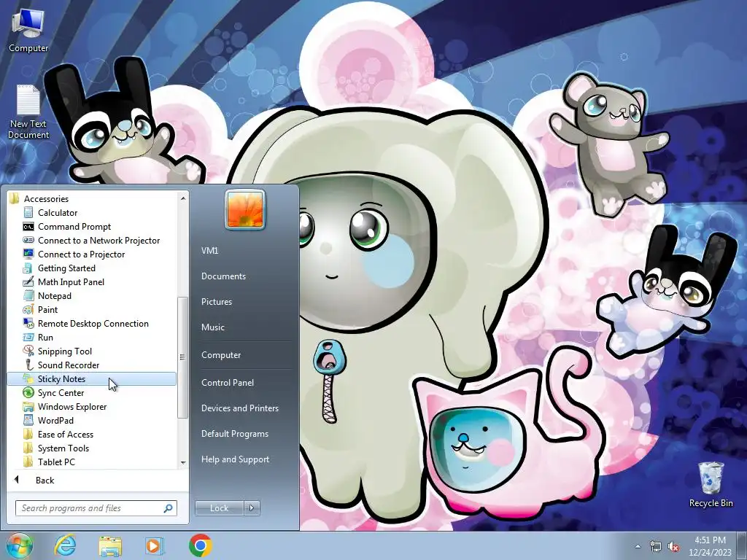The image size is (747, 560).
Task: Click the search magnifier icon
Action: [x=169, y=508]
